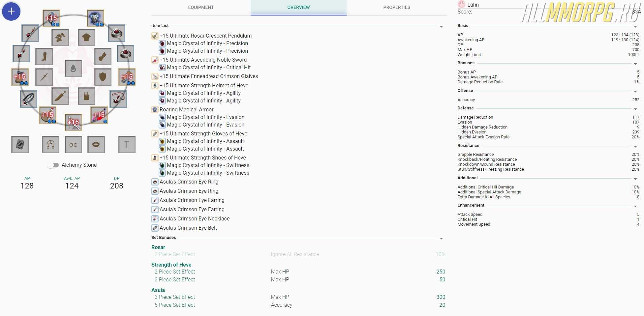Click the AP value 128
The height and width of the screenshot is (316, 644).
(27, 186)
